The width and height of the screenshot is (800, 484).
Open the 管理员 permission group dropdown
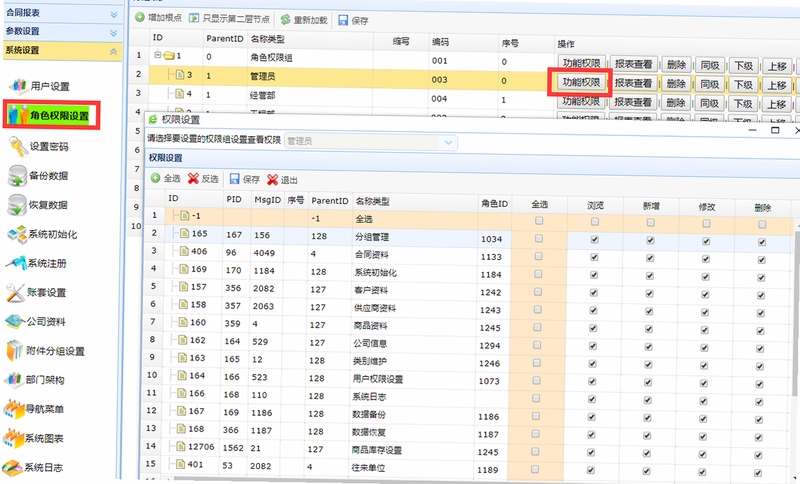pos(448,142)
